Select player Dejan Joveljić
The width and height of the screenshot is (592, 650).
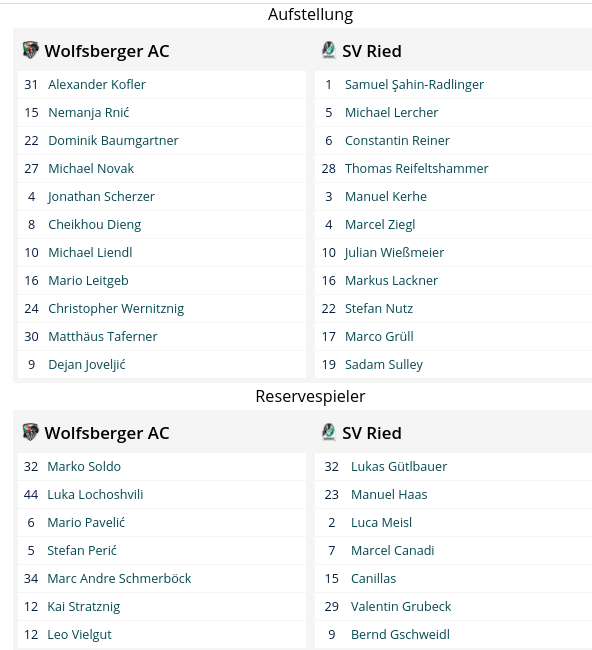87,365
